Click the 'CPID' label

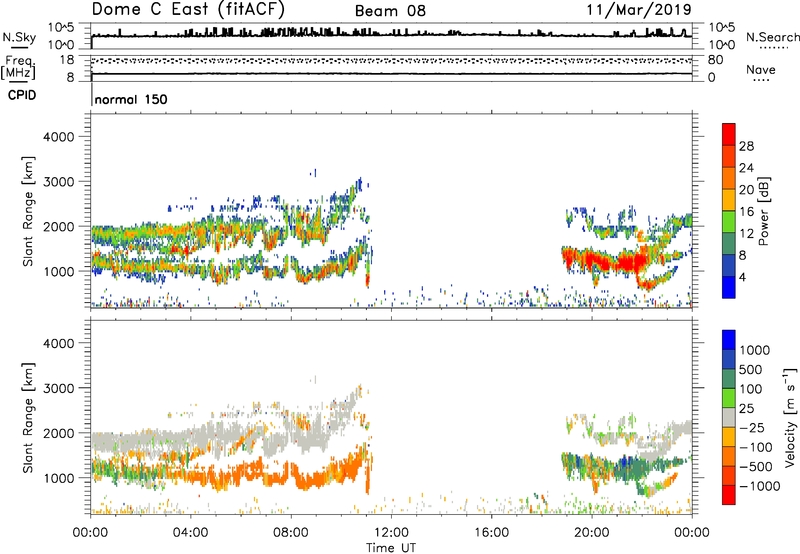[x=22, y=95]
